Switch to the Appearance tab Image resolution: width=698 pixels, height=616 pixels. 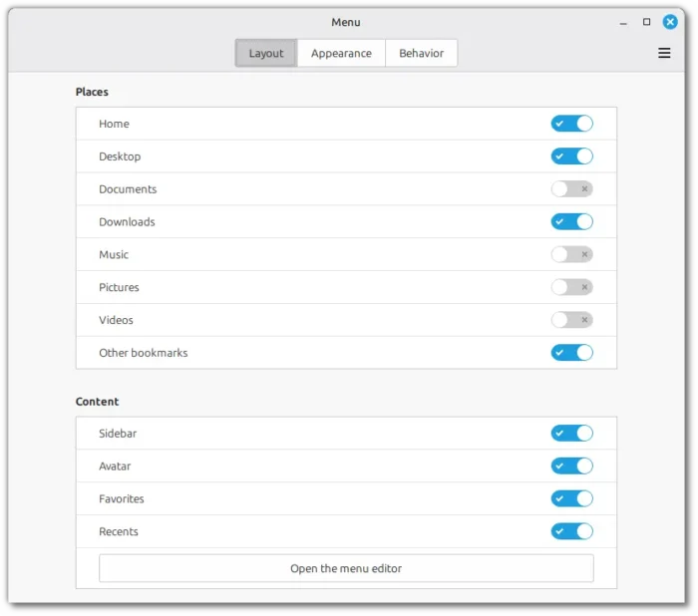(x=341, y=54)
